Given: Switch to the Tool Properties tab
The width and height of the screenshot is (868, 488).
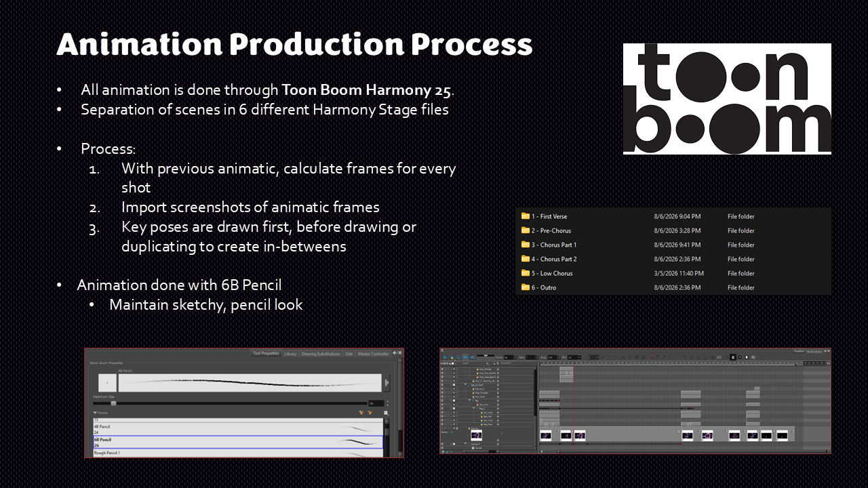Looking at the screenshot, I should [266, 353].
